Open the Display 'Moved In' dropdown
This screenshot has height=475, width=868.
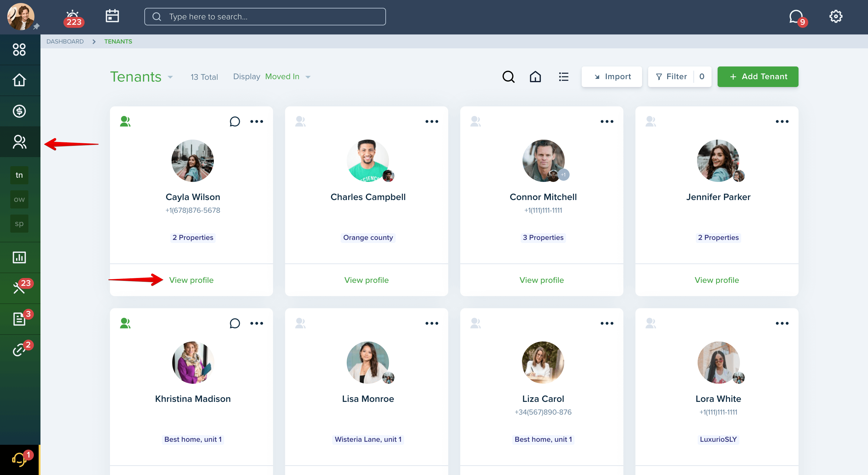[288, 77]
